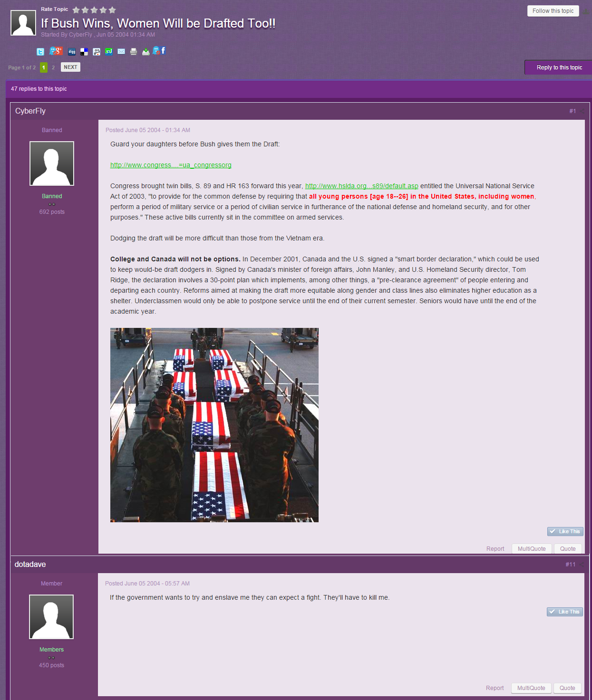The image size is (592, 700).
Task: Select page 1 in pagination
Action: click(44, 67)
